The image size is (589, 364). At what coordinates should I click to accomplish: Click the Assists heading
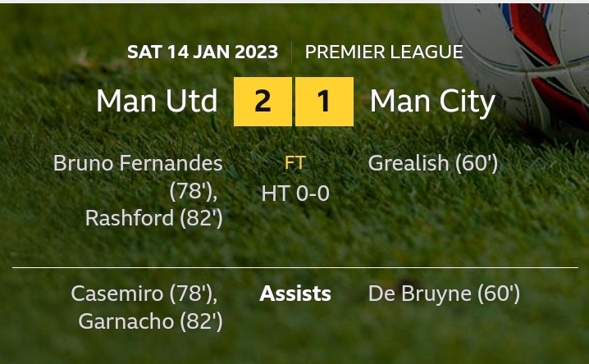point(295,293)
